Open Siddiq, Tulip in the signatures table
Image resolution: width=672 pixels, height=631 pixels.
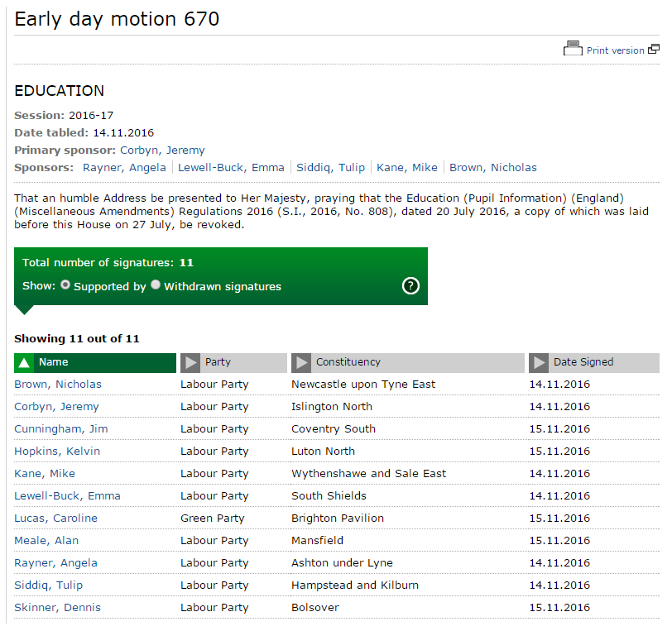coord(49,586)
